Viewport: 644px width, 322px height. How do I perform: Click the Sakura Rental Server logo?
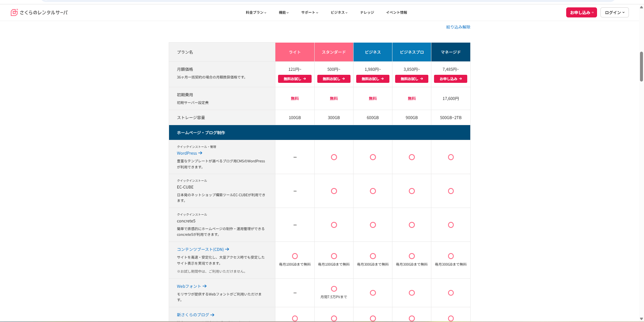tap(39, 12)
